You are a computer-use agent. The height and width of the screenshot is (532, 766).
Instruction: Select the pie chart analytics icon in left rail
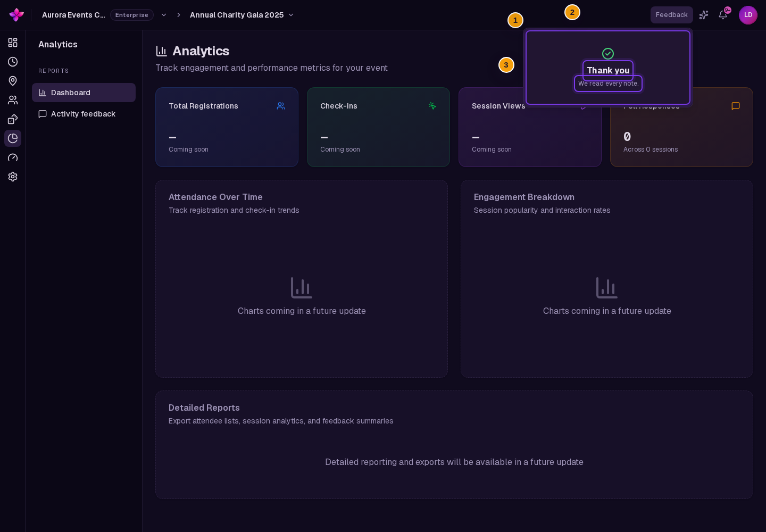(13, 138)
